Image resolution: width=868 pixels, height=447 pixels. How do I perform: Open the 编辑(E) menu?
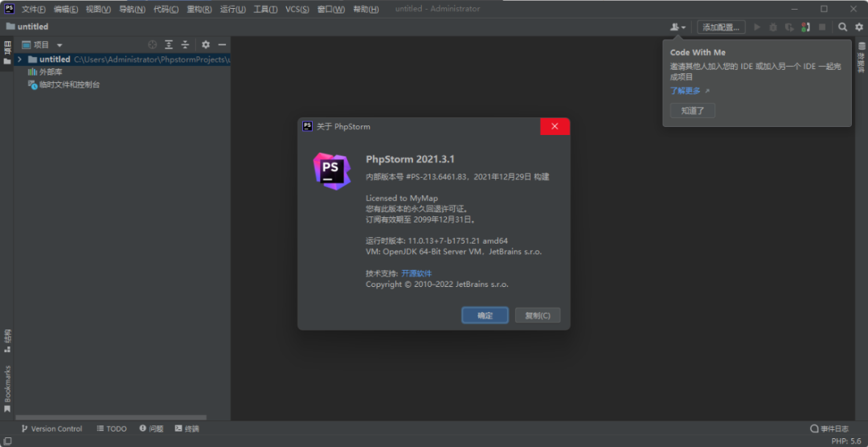pos(66,10)
